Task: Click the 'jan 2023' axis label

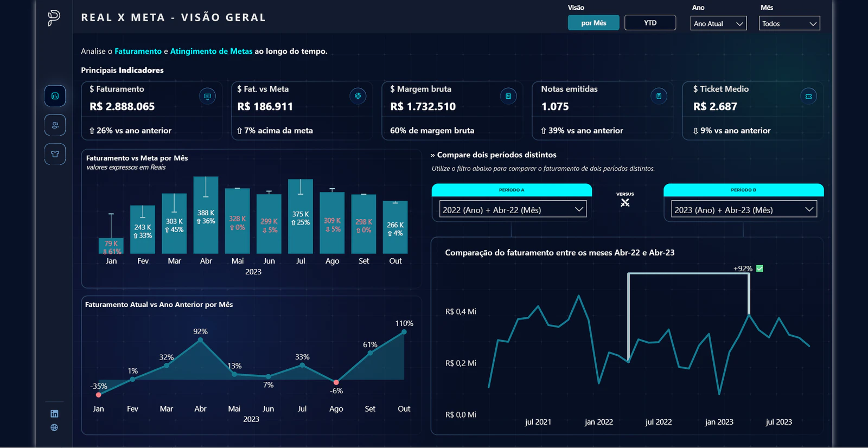Action: (719, 421)
